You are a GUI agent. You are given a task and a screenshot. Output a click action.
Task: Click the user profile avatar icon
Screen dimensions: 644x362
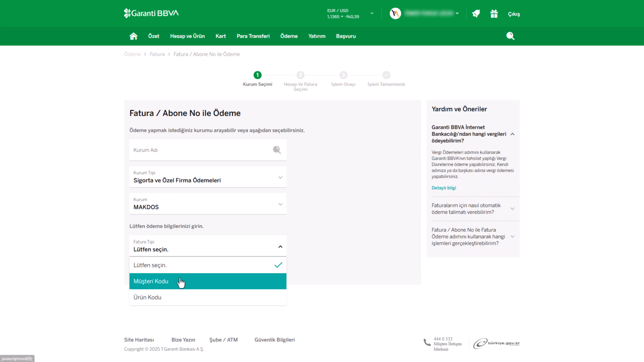click(x=395, y=13)
